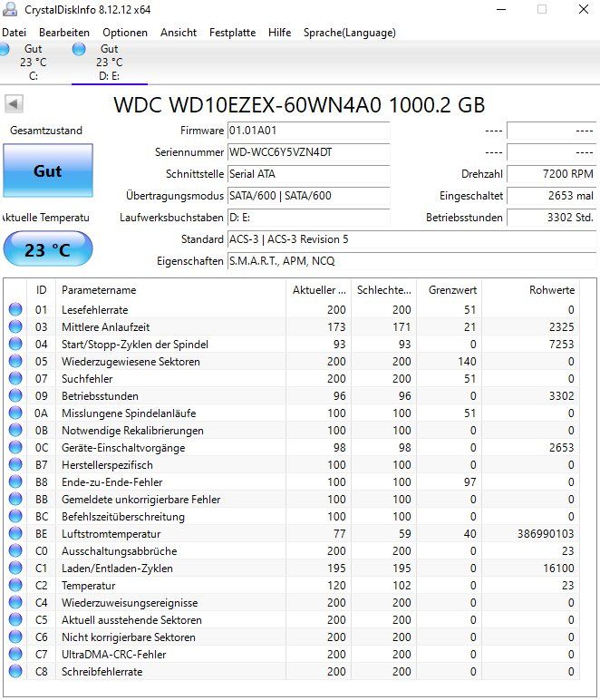Click the Betriebsstunden value 3302 Std.
This screenshot has width=600, height=700.
pyautogui.click(x=551, y=218)
